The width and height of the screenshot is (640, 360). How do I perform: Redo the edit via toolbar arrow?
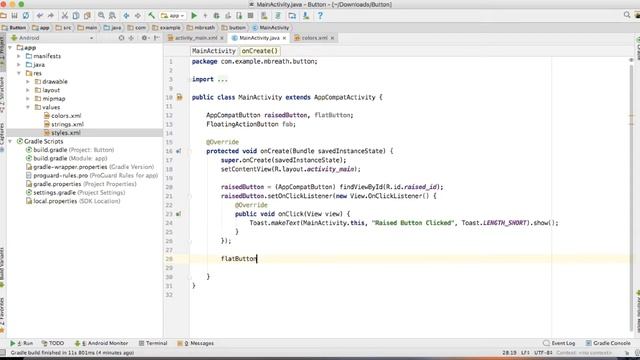pyautogui.click(x=51, y=16)
